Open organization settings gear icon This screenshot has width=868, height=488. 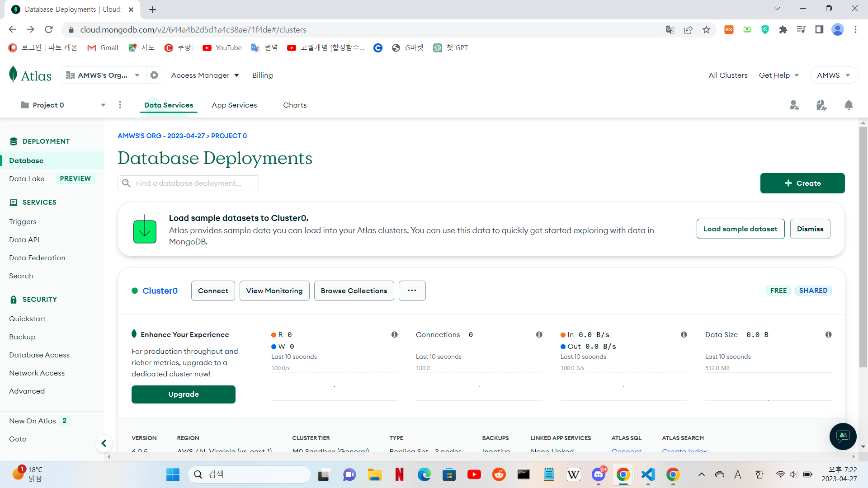154,75
